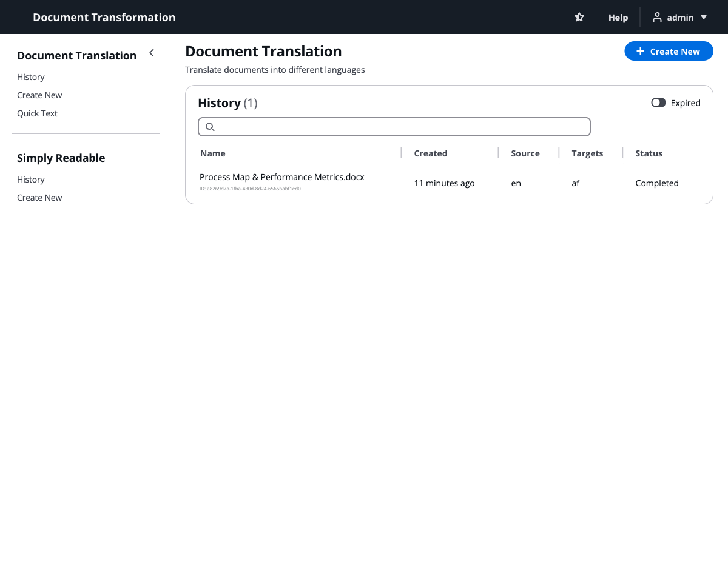The width and height of the screenshot is (728, 584).
Task: Open History under Simply Readable
Action: click(31, 180)
